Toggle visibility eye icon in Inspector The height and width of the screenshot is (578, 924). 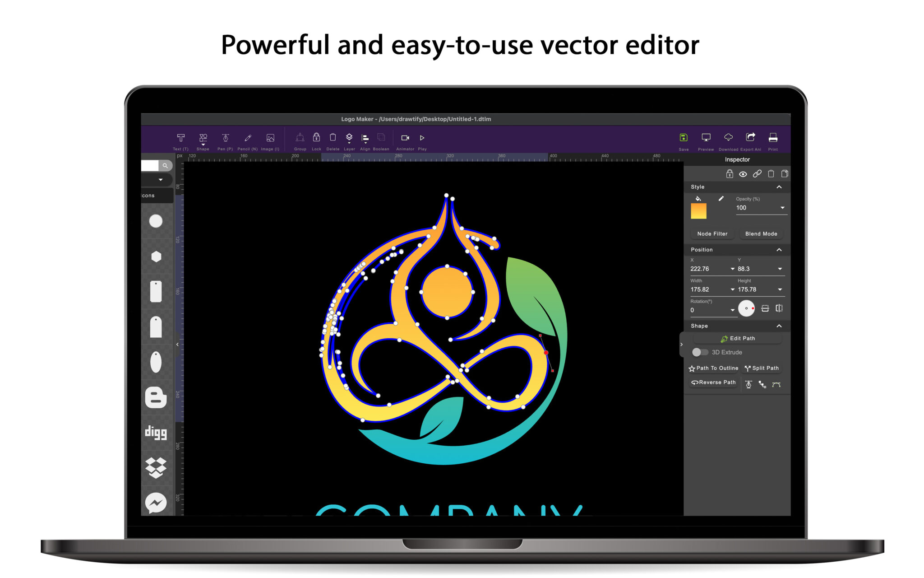click(744, 174)
